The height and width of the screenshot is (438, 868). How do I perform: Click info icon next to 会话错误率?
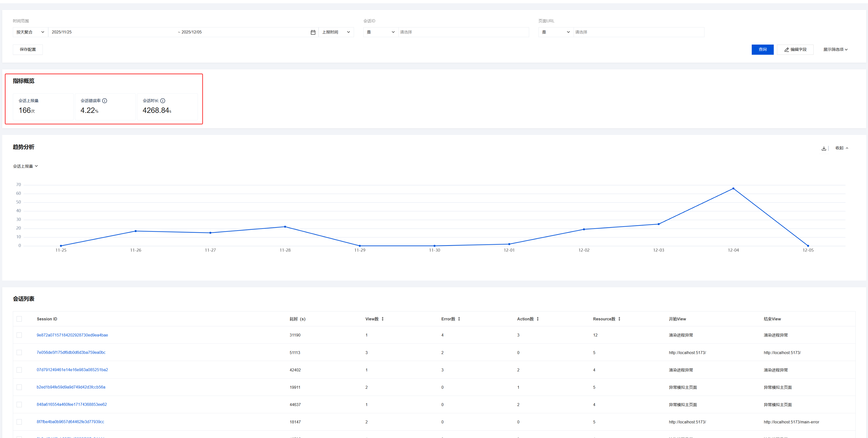[x=105, y=101]
